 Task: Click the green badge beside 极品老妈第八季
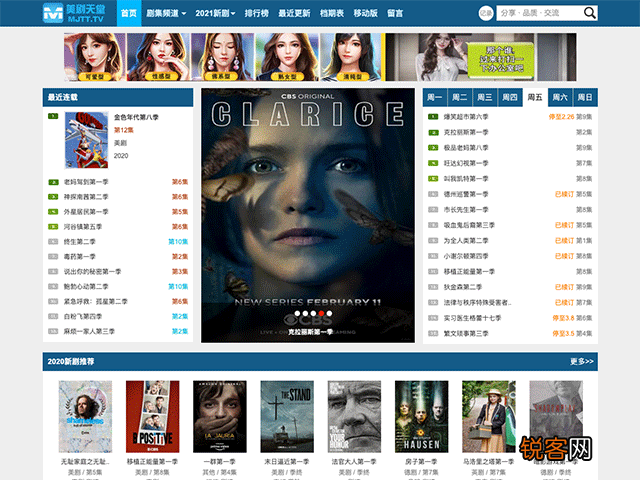(x=433, y=148)
